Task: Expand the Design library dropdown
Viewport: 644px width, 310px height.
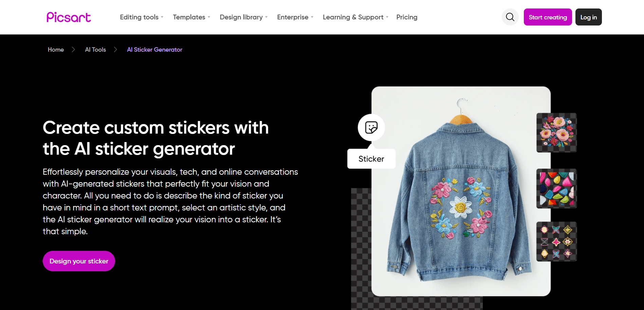Action: coord(241,17)
